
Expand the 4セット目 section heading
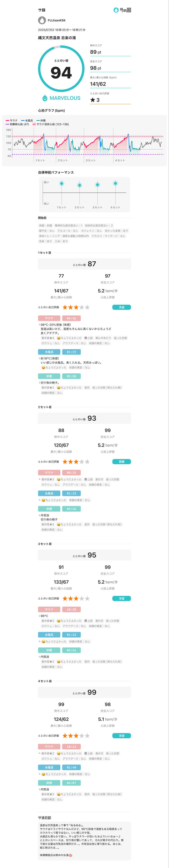(x=45, y=681)
